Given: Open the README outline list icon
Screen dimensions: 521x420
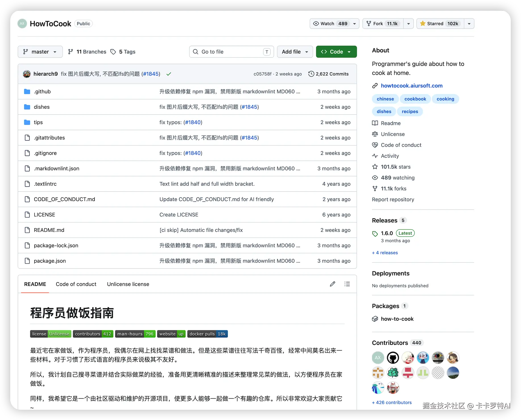Looking at the screenshot, I should 347,284.
